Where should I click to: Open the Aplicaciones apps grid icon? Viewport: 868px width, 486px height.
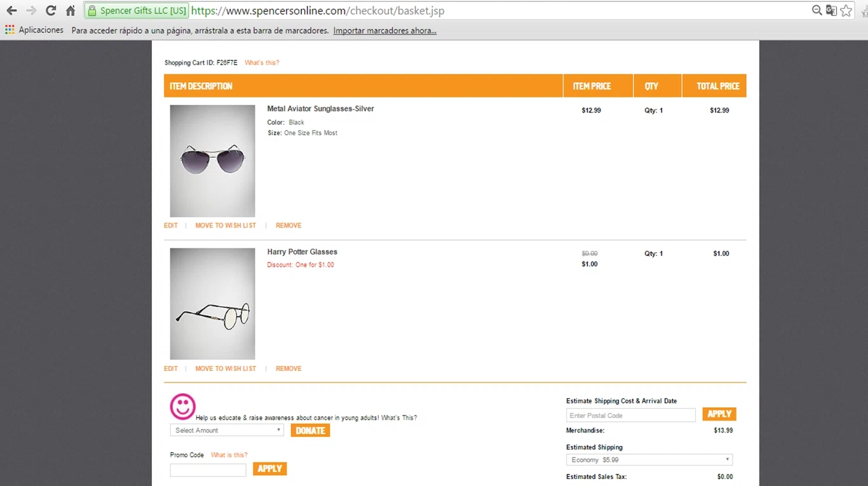click(10, 30)
